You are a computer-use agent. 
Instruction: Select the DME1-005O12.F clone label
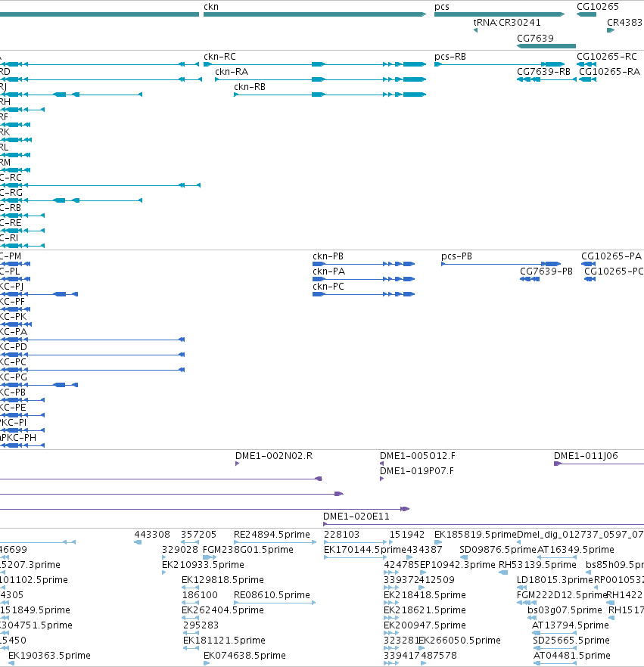pyautogui.click(x=417, y=456)
